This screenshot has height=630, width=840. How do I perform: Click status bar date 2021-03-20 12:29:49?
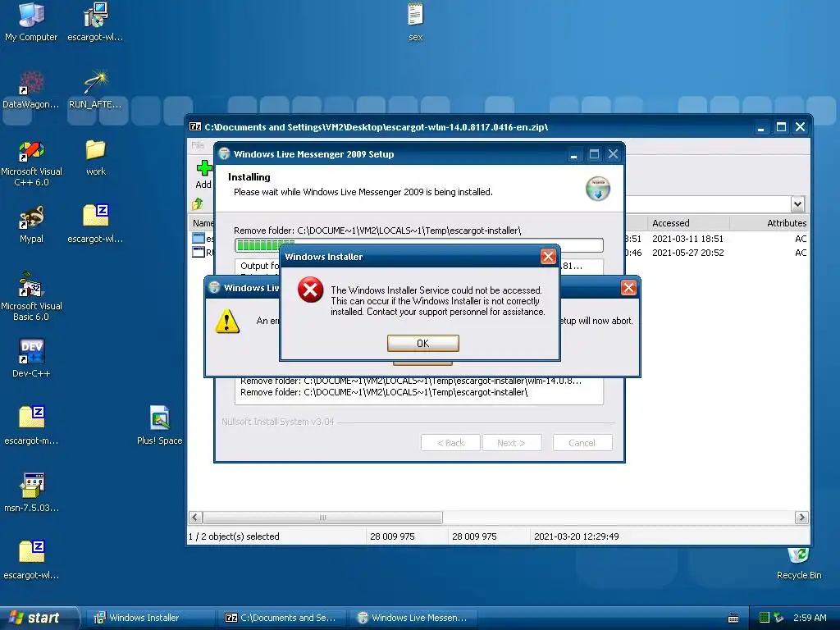tap(577, 536)
